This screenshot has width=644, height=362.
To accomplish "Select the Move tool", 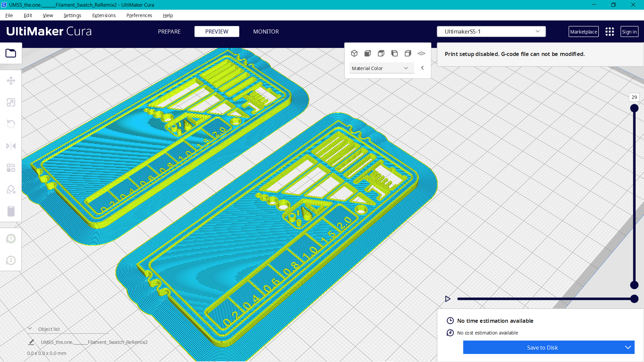I will pyautogui.click(x=11, y=80).
